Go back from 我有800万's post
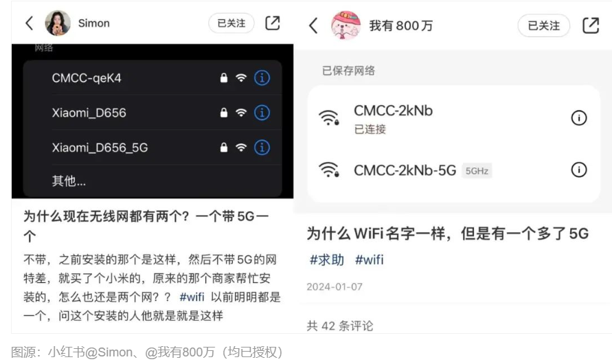This screenshot has height=364, width=612. pyautogui.click(x=313, y=25)
